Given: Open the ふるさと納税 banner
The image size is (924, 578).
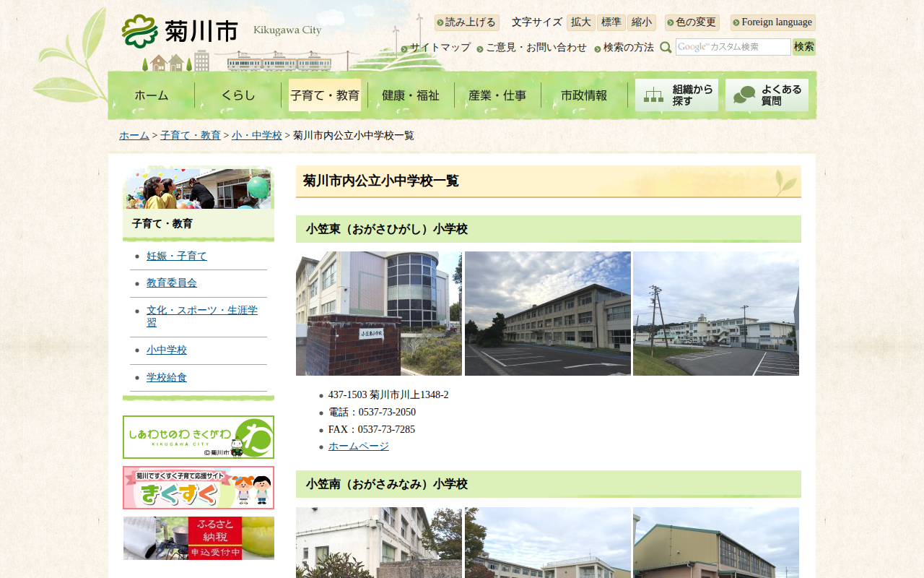Looking at the screenshot, I should click(199, 538).
